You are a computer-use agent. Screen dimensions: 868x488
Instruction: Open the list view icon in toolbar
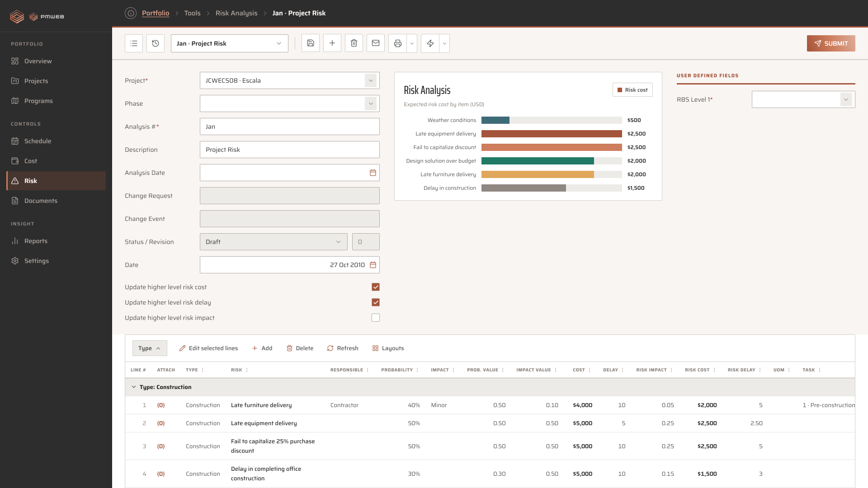tap(134, 43)
